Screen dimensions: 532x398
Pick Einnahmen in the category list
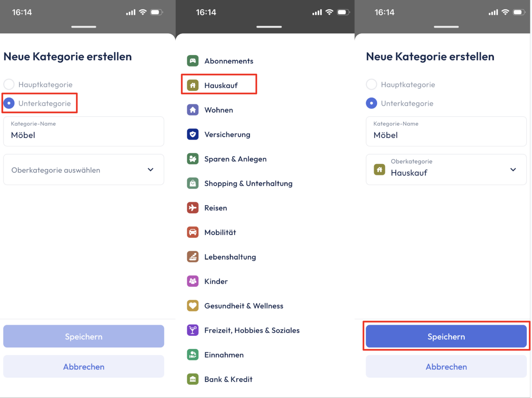tap(224, 355)
